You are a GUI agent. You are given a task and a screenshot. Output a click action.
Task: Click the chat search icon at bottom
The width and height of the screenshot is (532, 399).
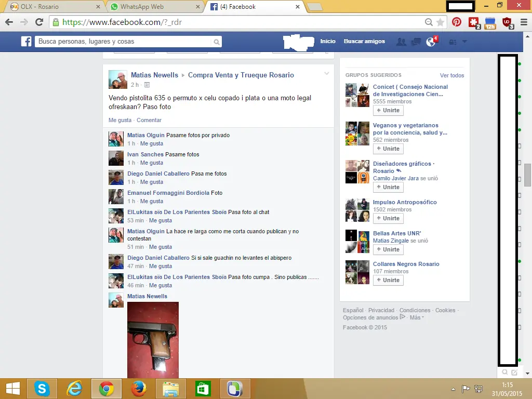505,372
